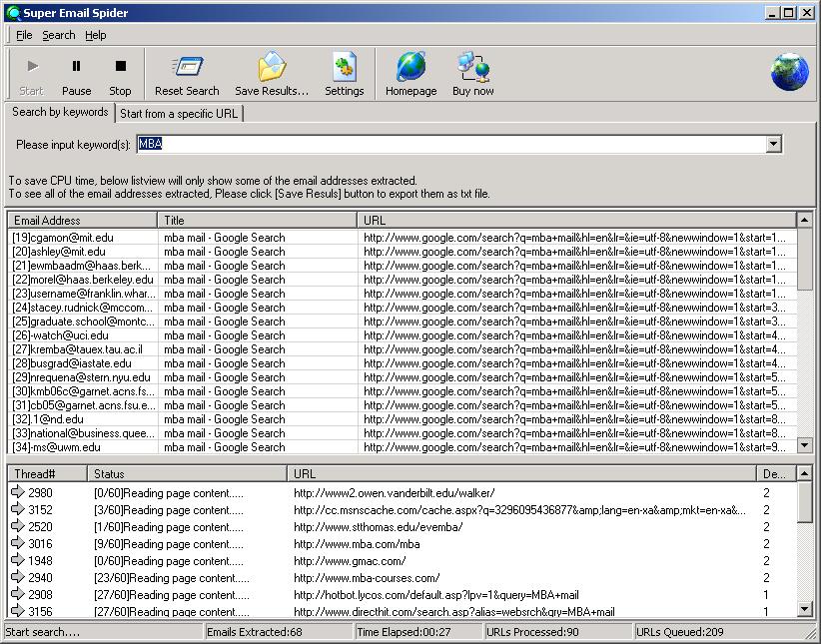Viewport: 821px width, 644px height.
Task: Sort results by Email Address column header
Action: tap(82, 220)
